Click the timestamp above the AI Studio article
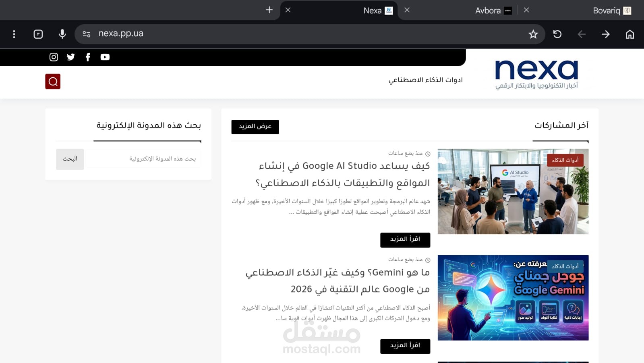The image size is (644, 363). 409,153
